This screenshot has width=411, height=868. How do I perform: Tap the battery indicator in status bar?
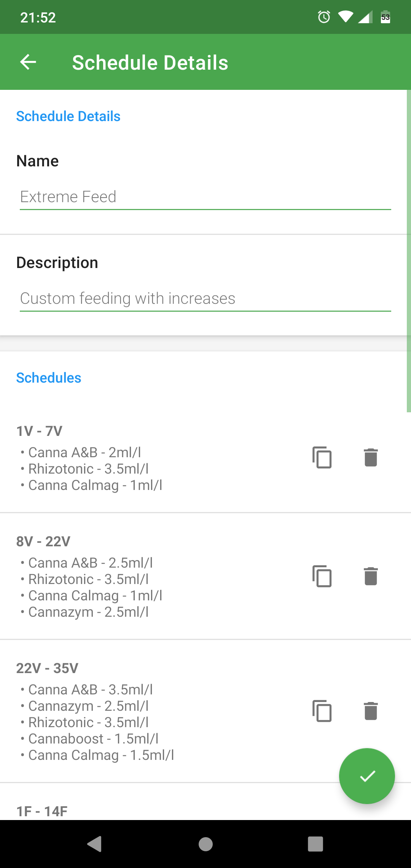tap(386, 17)
